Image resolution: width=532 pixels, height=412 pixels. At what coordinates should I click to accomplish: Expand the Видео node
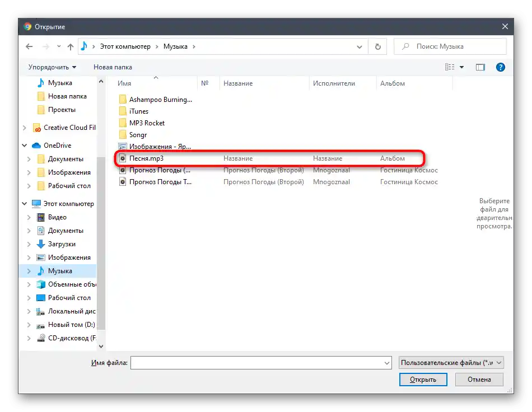tap(29, 217)
